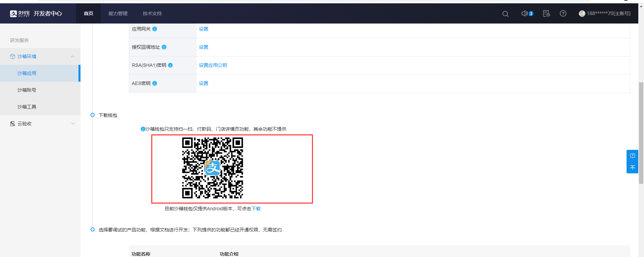Click account name 188******70[主账号]
Image resolution: width=644 pixels, height=257 pixels.
point(608,13)
